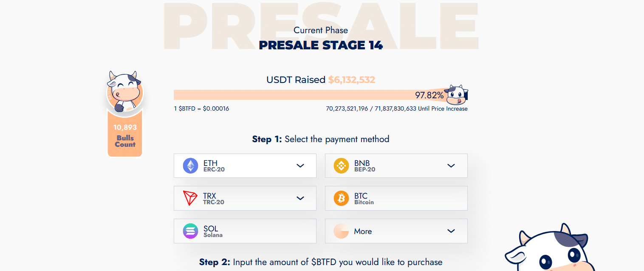This screenshot has height=271, width=644.
Task: Expand the ETH ERC-20 dropdown chevron
Action: point(300,165)
